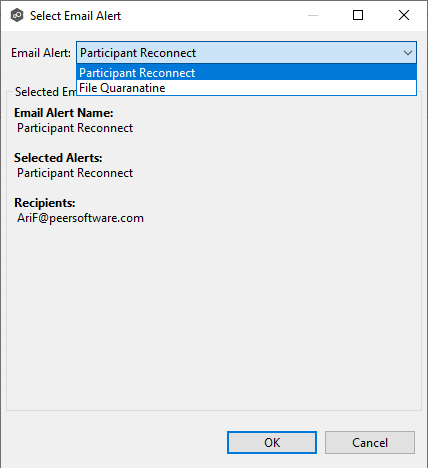Viewport: 428px width, 468px height.
Task: Click the Select Email Alert title text
Action: pyautogui.click(x=75, y=16)
